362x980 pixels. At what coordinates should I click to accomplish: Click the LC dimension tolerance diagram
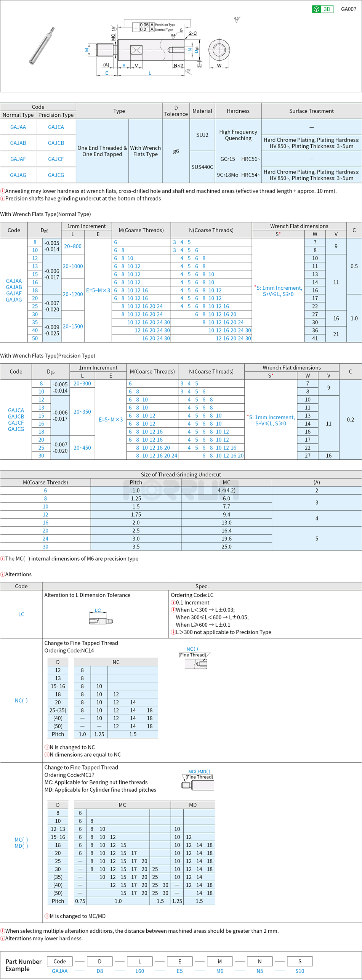point(101,616)
